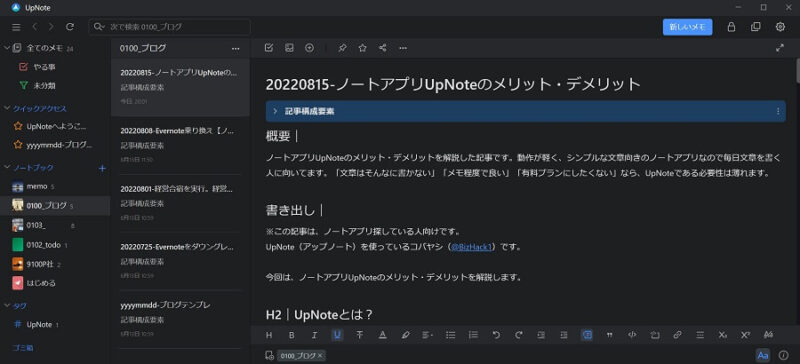Open the settings gear icon
The height and width of the screenshot is (364, 800).
click(780, 27)
